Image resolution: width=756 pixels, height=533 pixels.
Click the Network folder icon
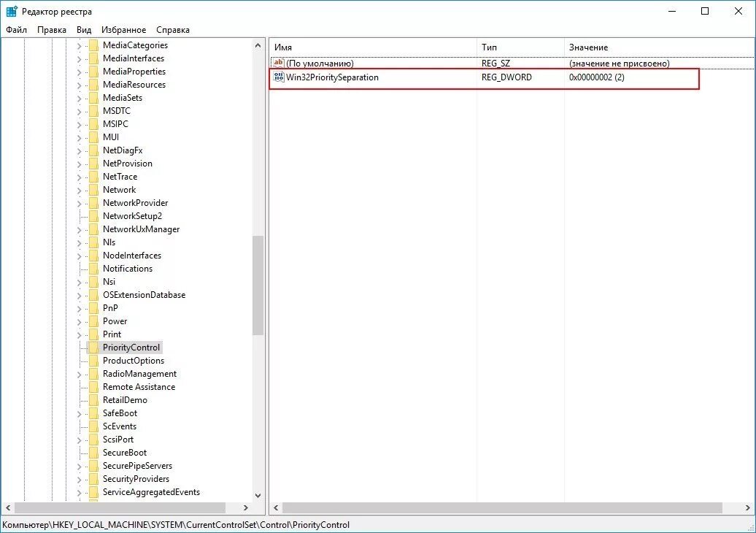tap(93, 190)
